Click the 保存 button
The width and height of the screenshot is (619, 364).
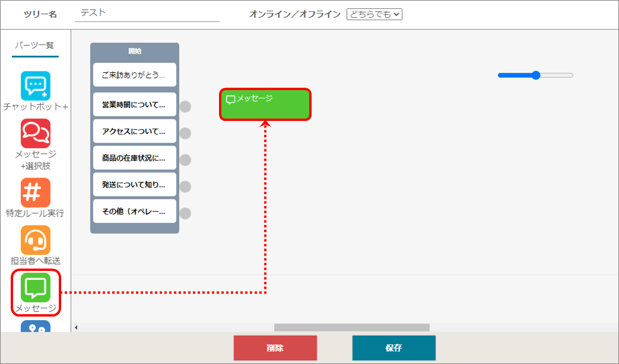(394, 348)
